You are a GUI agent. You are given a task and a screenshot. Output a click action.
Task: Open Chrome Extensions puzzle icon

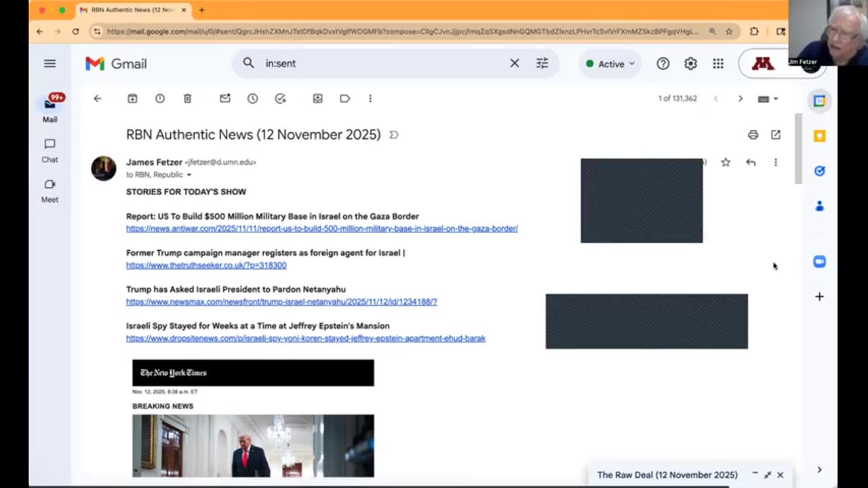click(x=754, y=31)
